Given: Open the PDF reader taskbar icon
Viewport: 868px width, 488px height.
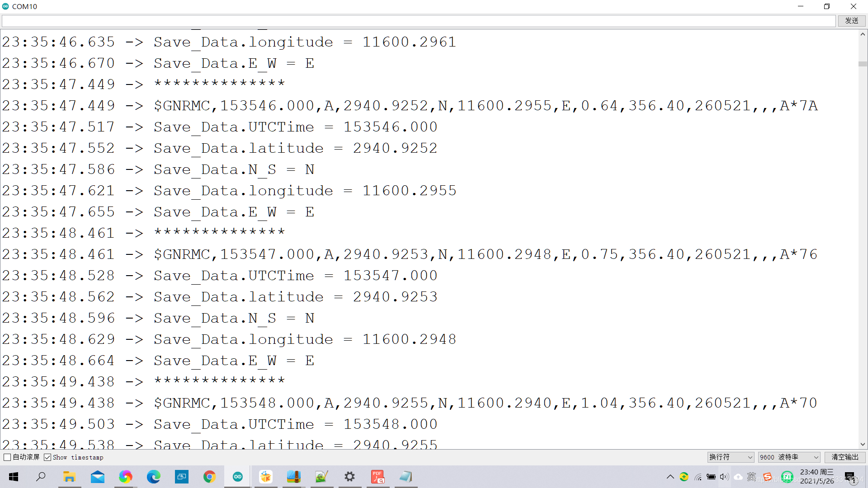Looking at the screenshot, I should click(x=378, y=477).
